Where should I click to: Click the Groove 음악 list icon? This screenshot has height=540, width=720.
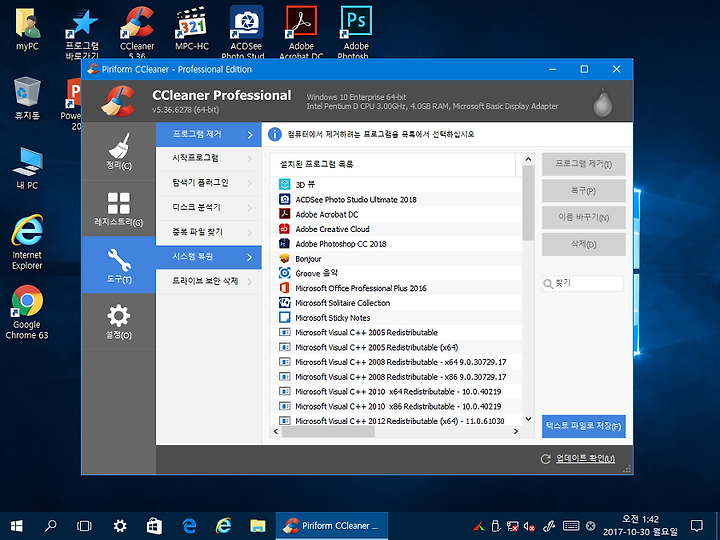pyautogui.click(x=285, y=273)
